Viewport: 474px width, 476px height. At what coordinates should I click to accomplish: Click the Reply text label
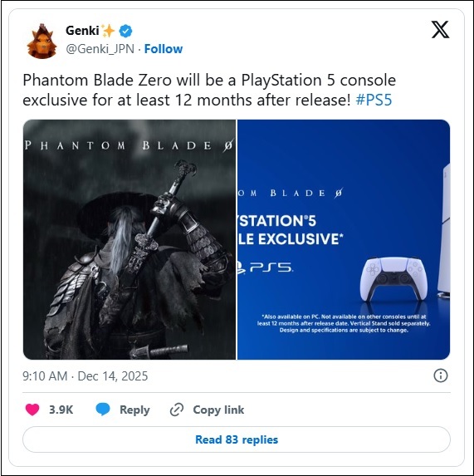coord(134,410)
